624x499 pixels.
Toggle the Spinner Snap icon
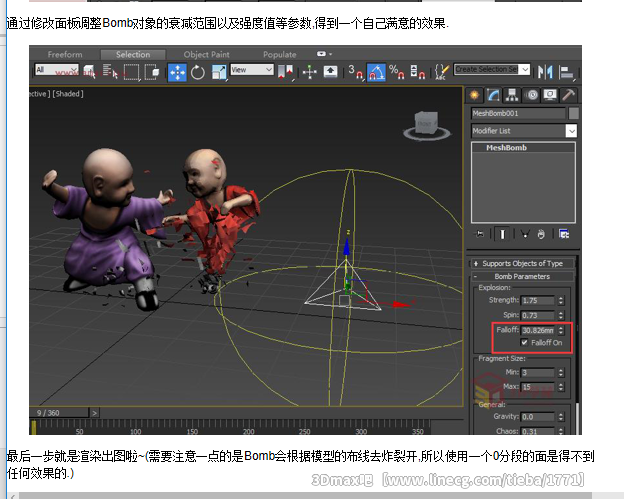pos(417,72)
